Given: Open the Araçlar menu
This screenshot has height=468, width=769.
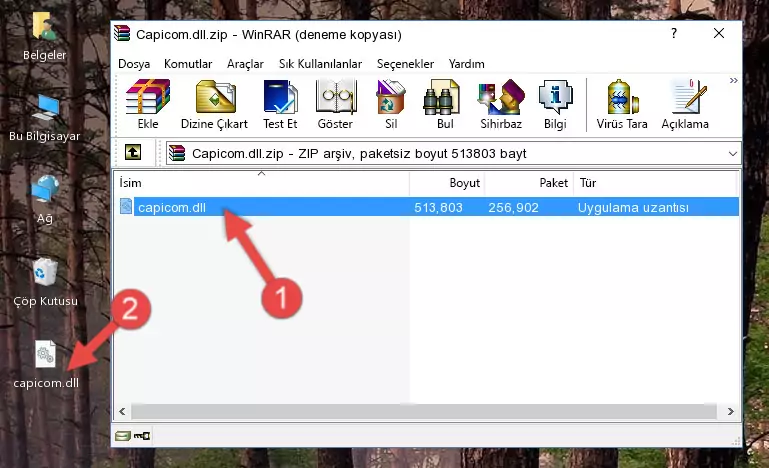Looking at the screenshot, I should click(245, 64).
